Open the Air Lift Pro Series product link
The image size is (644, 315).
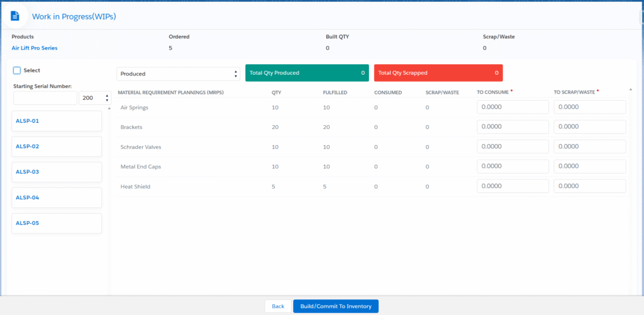click(x=38, y=48)
